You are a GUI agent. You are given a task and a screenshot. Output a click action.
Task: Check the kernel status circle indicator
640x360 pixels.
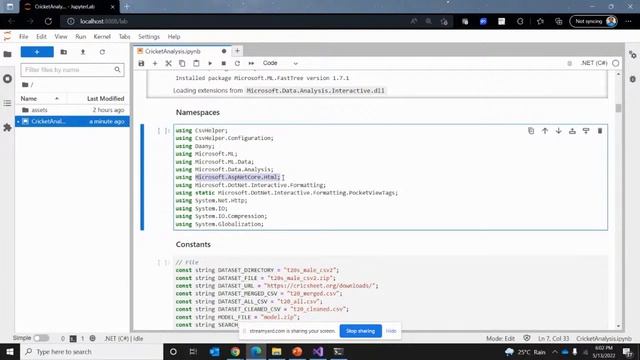(x=616, y=63)
